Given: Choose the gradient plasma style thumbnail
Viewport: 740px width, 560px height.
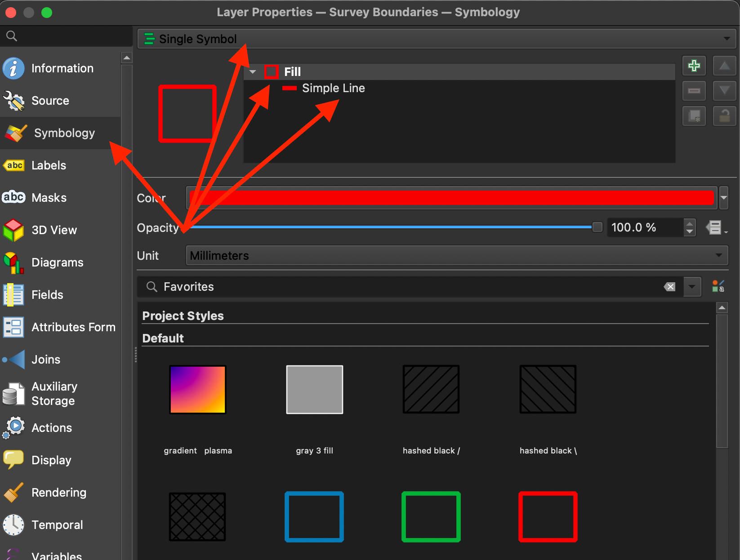Looking at the screenshot, I should 197,389.
